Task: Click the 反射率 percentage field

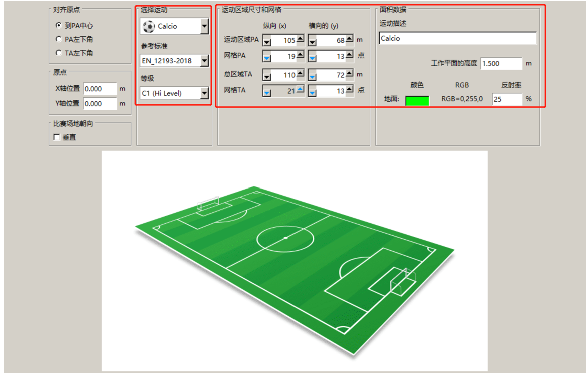Action: tap(507, 99)
